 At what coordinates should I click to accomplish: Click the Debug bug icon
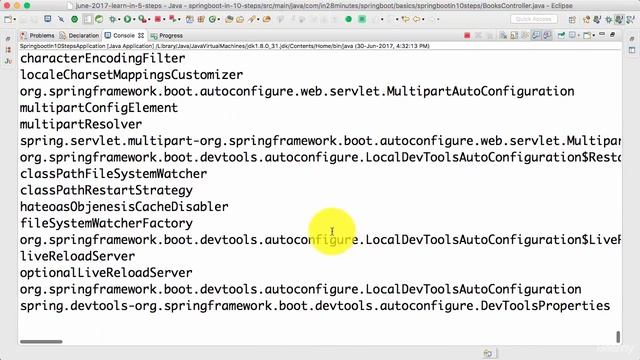point(112,19)
